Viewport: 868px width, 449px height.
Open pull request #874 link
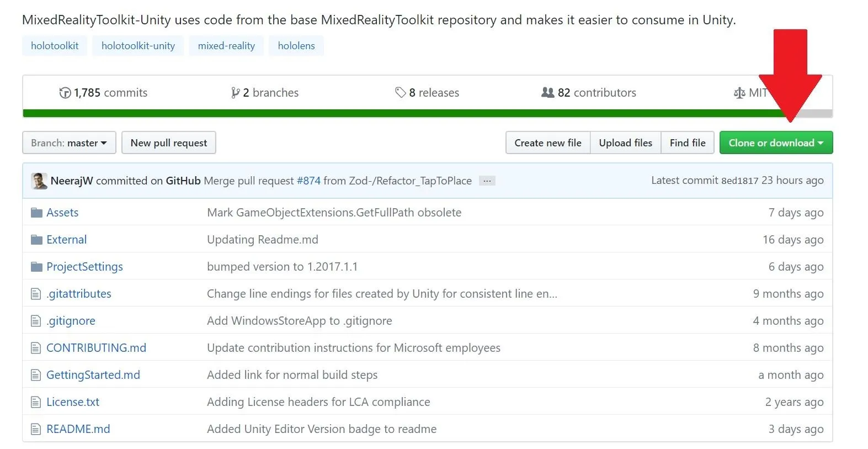point(308,181)
